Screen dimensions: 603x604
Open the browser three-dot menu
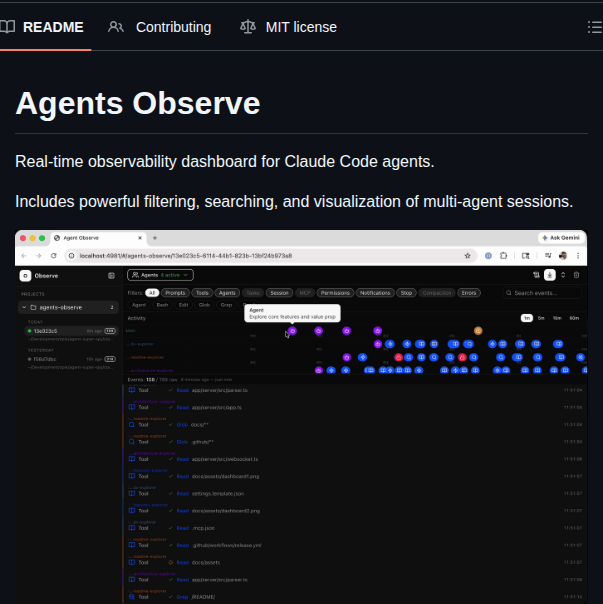pos(578,255)
